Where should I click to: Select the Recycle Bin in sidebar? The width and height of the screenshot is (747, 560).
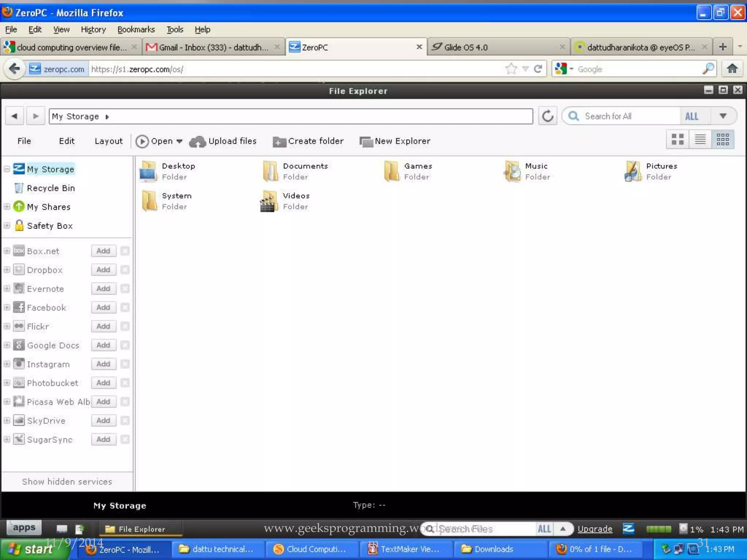click(51, 188)
